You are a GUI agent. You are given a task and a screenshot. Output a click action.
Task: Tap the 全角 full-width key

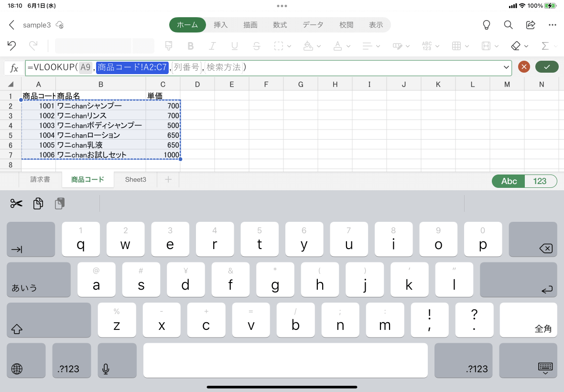pyautogui.click(x=528, y=320)
